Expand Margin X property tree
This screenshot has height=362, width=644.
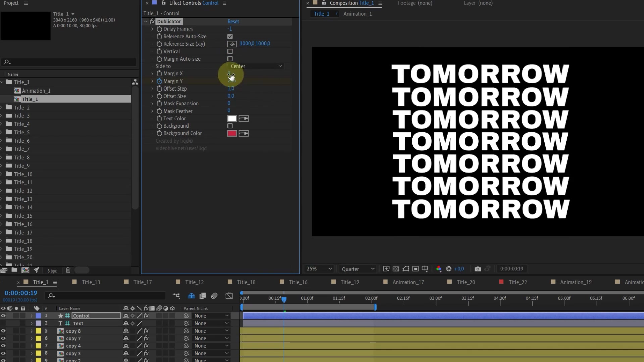tap(152, 73)
